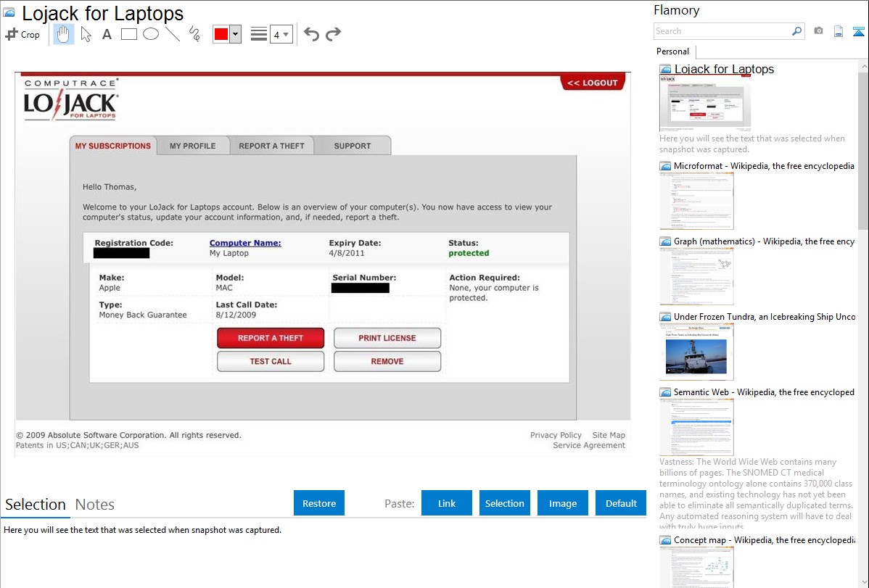Click the camera capture snapshot icon
This screenshot has height=588, width=869.
pos(818,31)
